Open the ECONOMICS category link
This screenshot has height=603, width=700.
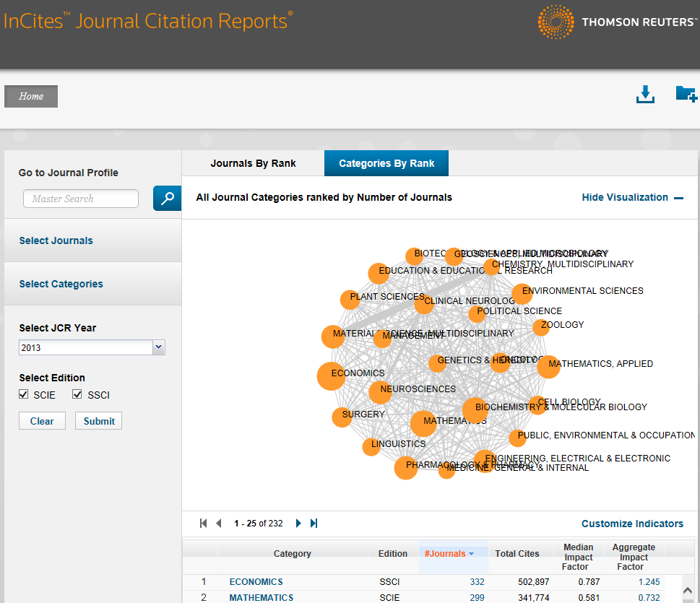click(x=256, y=581)
